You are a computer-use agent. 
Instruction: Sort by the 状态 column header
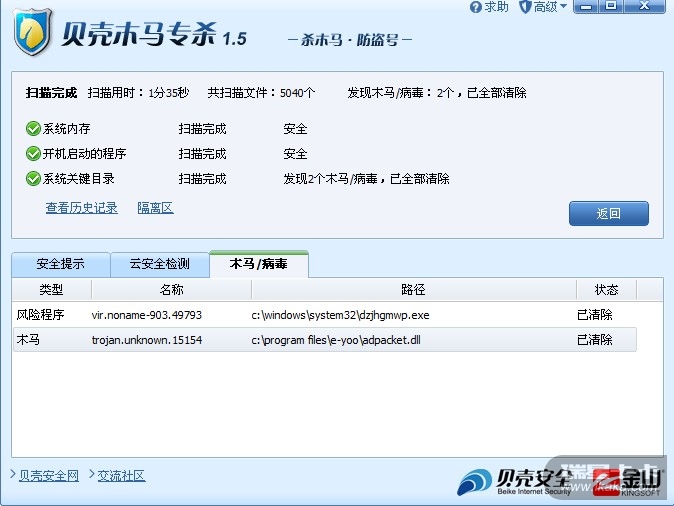[x=607, y=289]
